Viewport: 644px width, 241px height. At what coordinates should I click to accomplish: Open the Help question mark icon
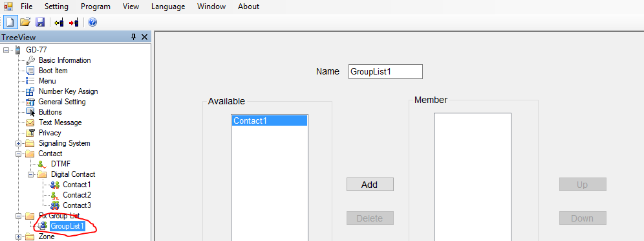tap(92, 22)
